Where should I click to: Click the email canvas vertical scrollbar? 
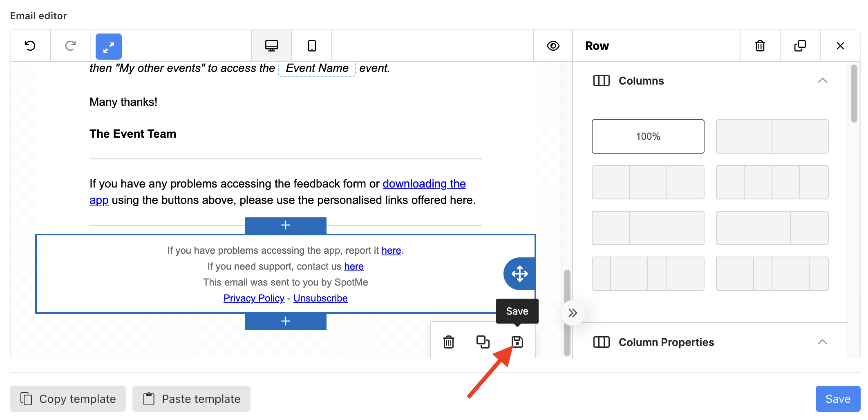click(567, 313)
